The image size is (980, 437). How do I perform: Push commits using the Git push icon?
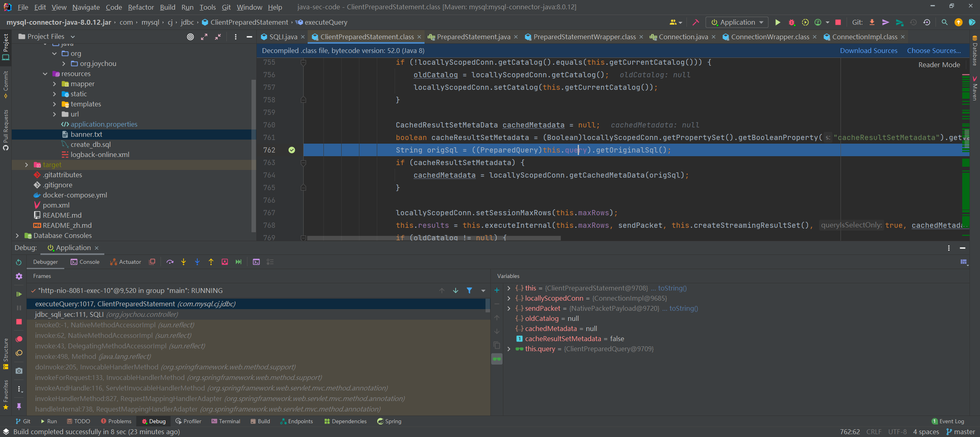click(x=886, y=22)
